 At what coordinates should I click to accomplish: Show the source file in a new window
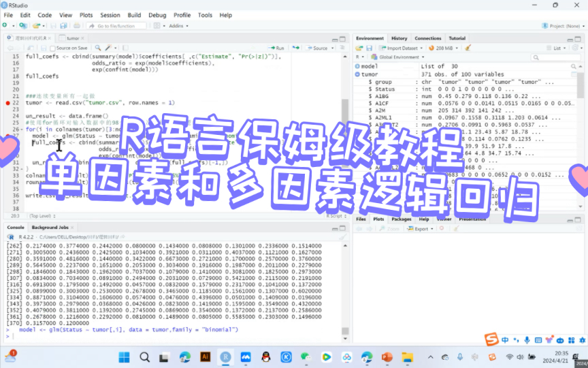click(31, 48)
